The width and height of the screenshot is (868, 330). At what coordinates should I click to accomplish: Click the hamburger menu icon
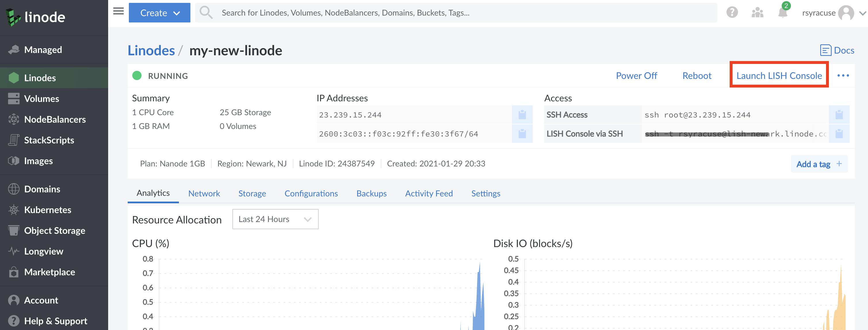coord(118,12)
